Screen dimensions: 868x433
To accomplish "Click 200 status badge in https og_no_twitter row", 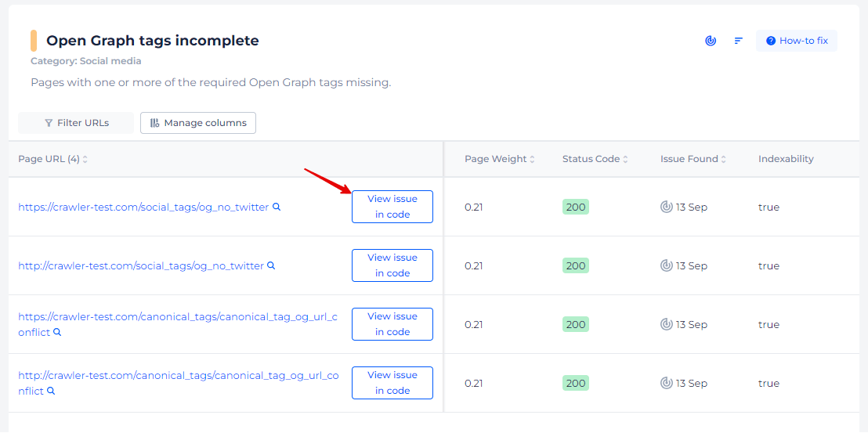I will 576,207.
